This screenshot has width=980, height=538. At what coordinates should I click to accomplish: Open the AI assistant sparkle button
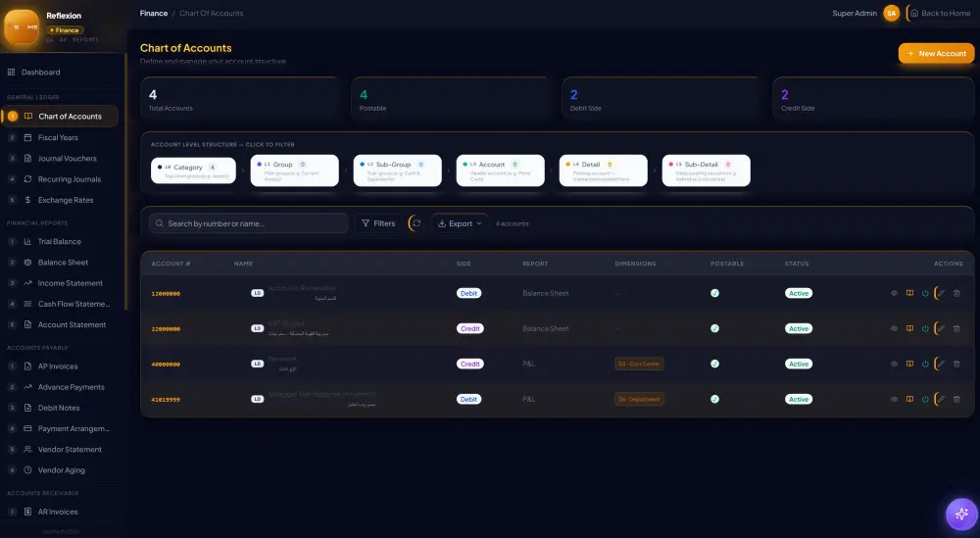[961, 514]
